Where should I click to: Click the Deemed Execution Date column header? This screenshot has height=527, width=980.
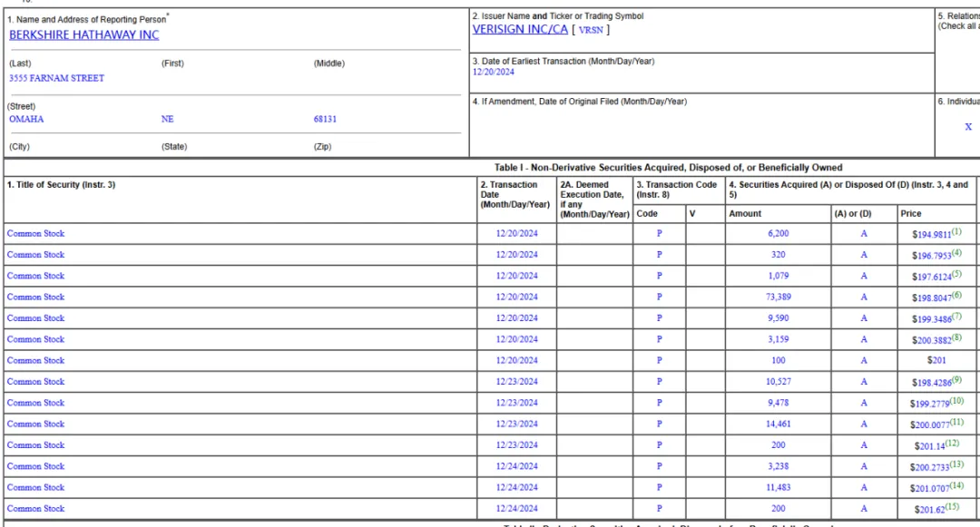click(594, 200)
